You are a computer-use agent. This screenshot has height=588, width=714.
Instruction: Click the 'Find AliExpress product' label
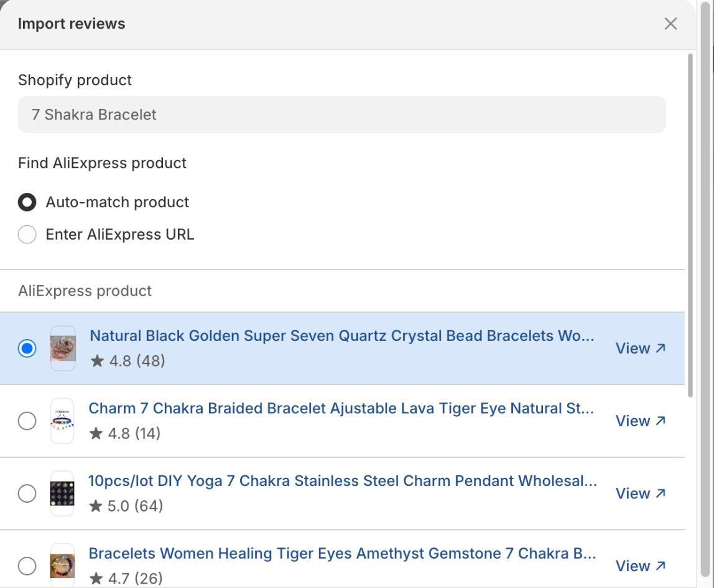point(102,163)
